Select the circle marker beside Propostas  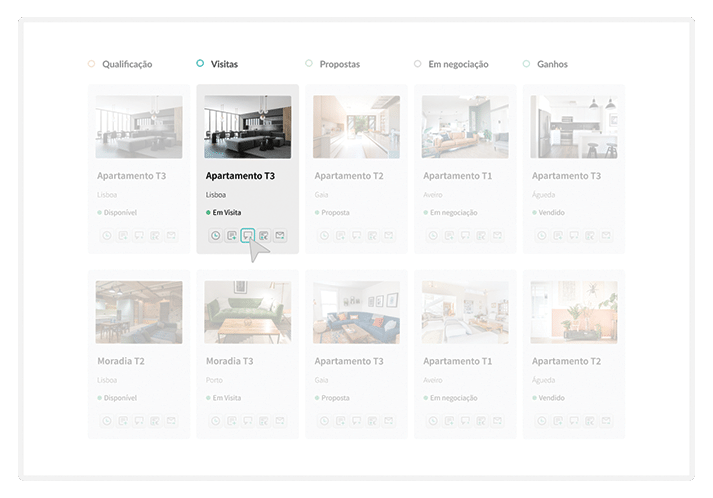pyautogui.click(x=309, y=64)
